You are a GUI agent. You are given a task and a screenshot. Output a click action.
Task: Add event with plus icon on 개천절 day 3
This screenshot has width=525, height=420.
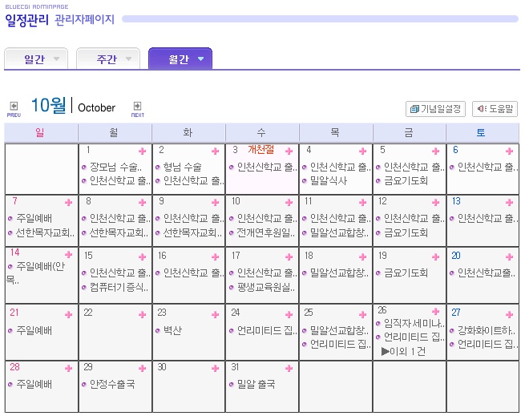pos(289,151)
